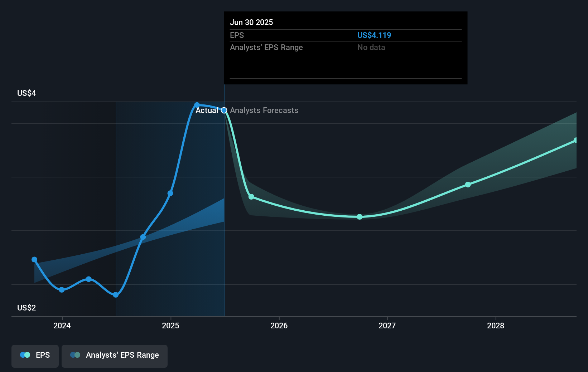Click the peak actual EPS data point
Viewport: 588px width, 372px height.
pos(197,105)
